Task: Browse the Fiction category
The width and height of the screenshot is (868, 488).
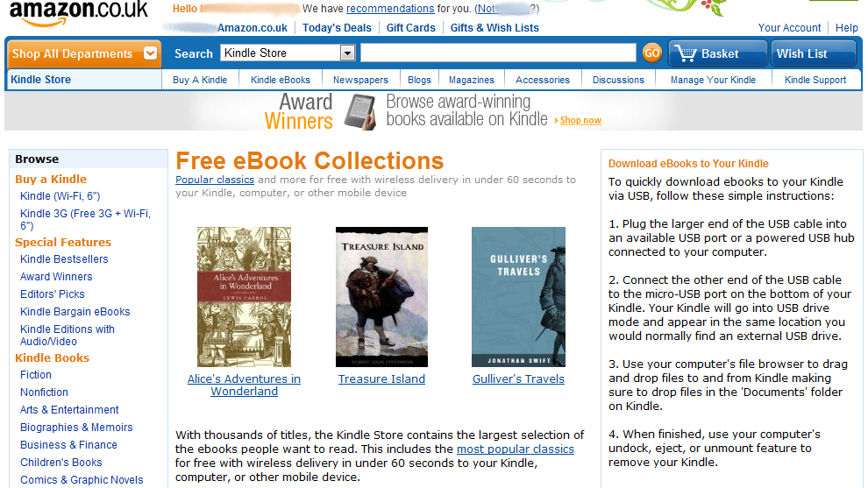Action: click(36, 375)
